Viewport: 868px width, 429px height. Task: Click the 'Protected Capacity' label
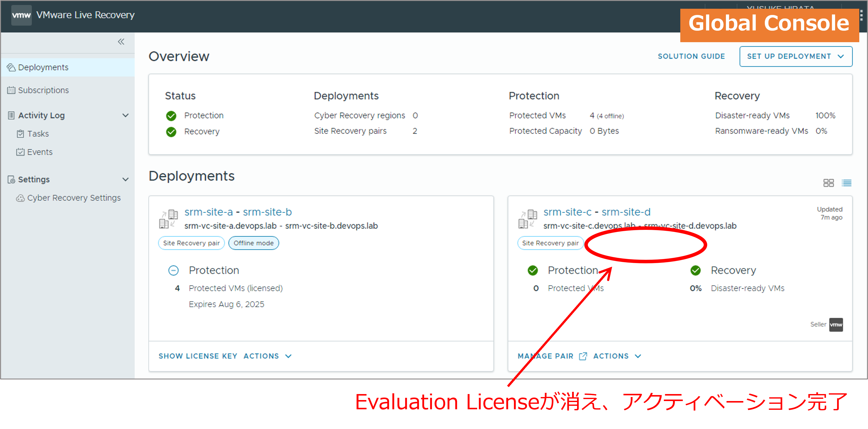(545, 131)
